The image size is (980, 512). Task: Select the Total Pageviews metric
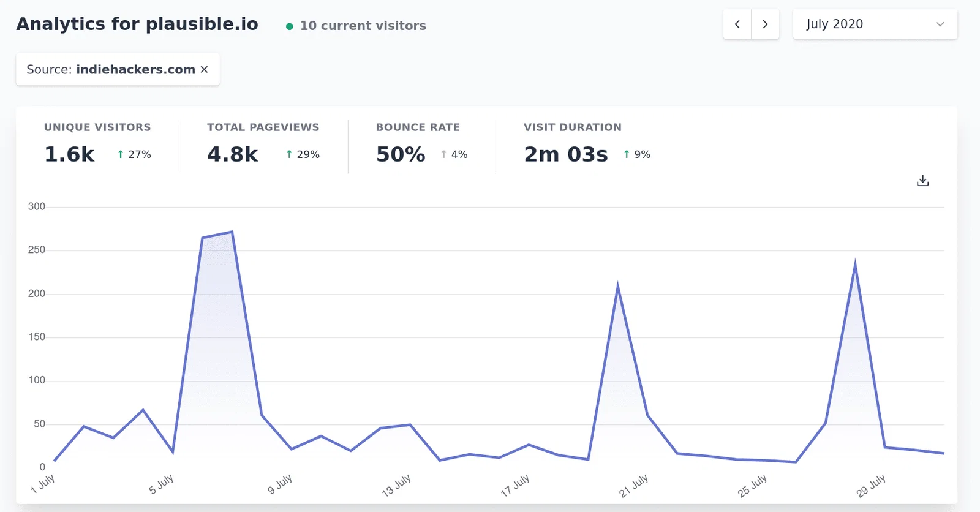pyautogui.click(x=263, y=127)
